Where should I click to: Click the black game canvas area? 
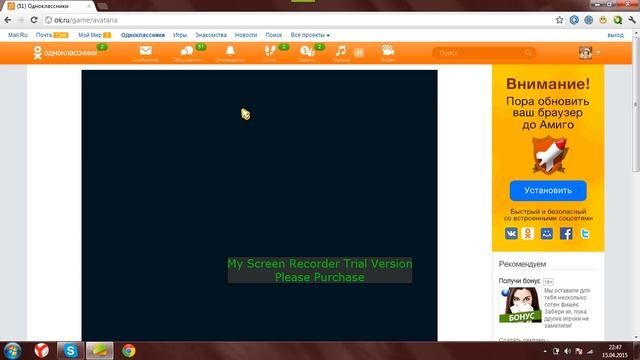259,205
